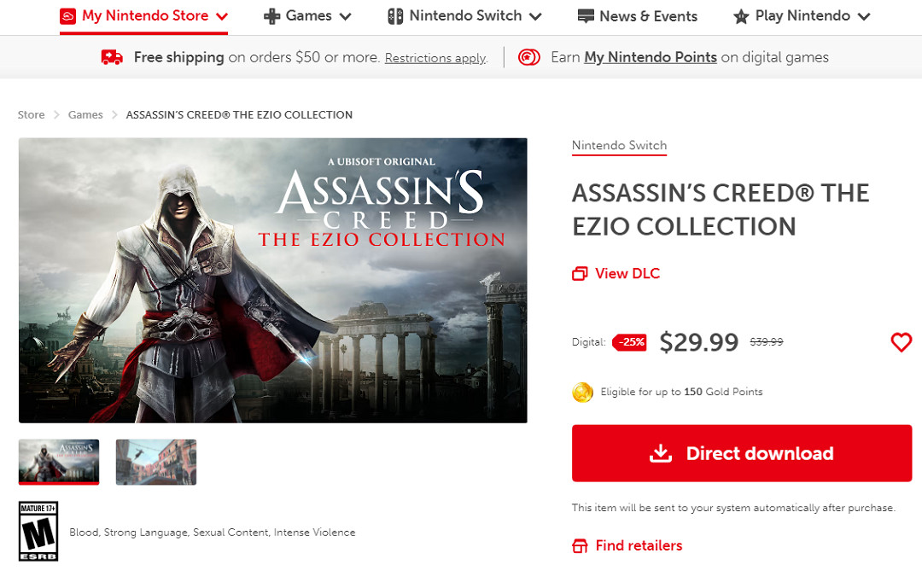
Task: Expand the Nintendo Switch menu chevron
Action: click(x=535, y=16)
